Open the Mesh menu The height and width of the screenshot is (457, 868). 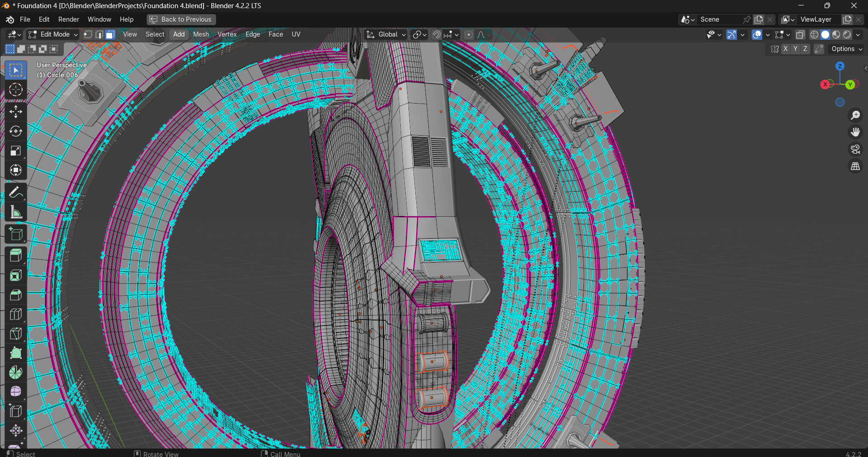[201, 34]
